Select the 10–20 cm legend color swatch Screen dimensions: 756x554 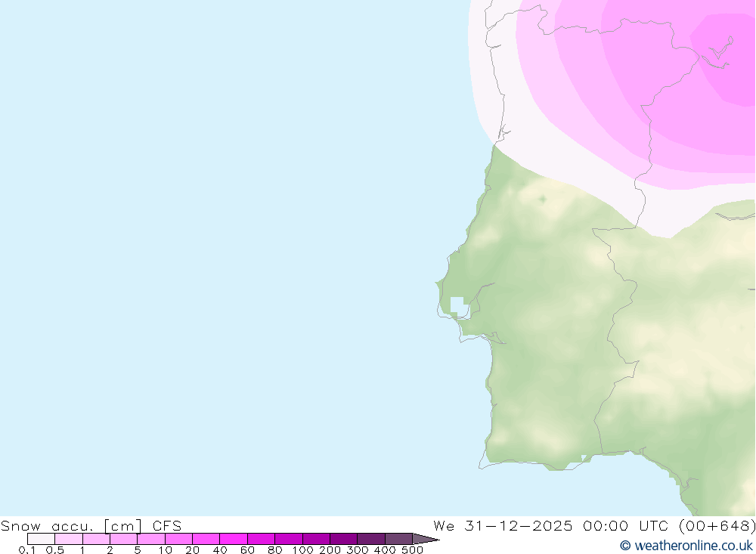pyautogui.click(x=178, y=539)
